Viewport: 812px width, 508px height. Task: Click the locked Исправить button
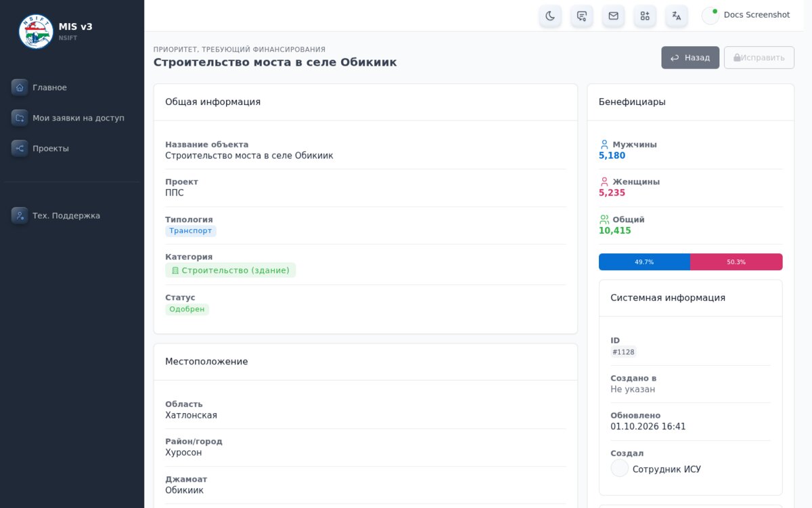[x=759, y=58]
